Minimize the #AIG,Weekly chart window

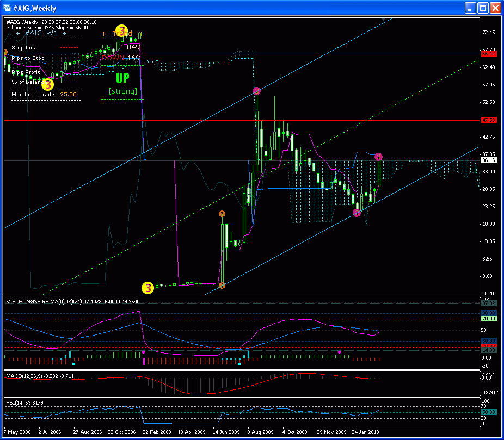(470, 8)
